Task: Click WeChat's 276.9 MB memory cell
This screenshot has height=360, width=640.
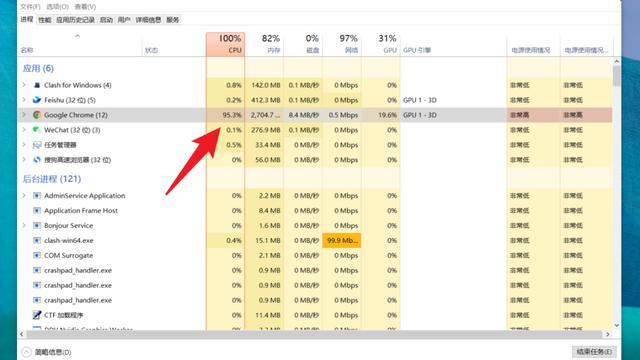Action: (x=265, y=130)
